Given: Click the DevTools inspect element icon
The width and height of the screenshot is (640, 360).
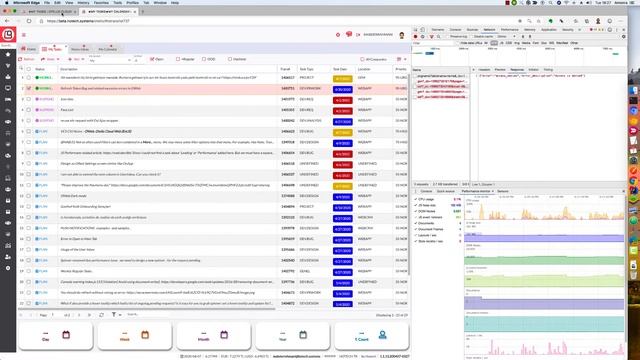Looking at the screenshot, I should click(x=416, y=30).
